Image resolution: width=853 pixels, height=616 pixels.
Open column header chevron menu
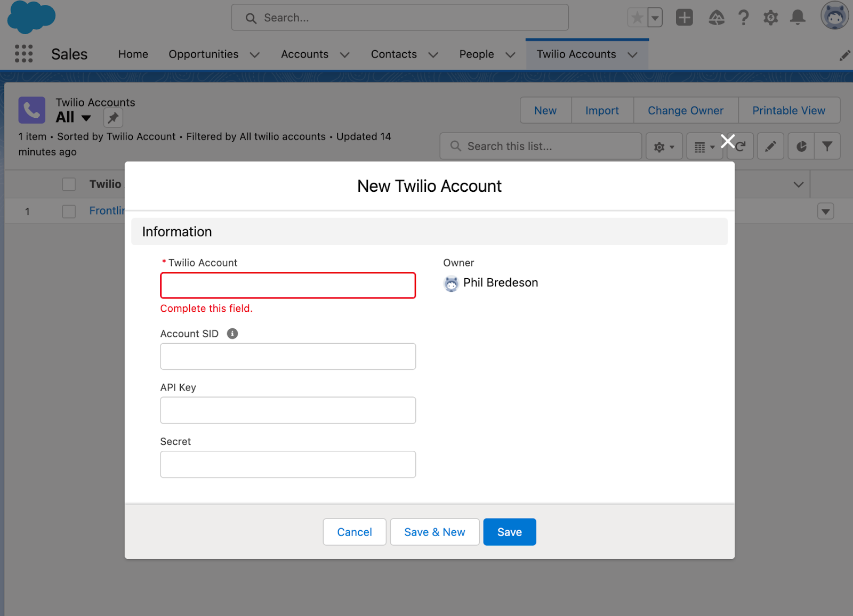(x=798, y=184)
